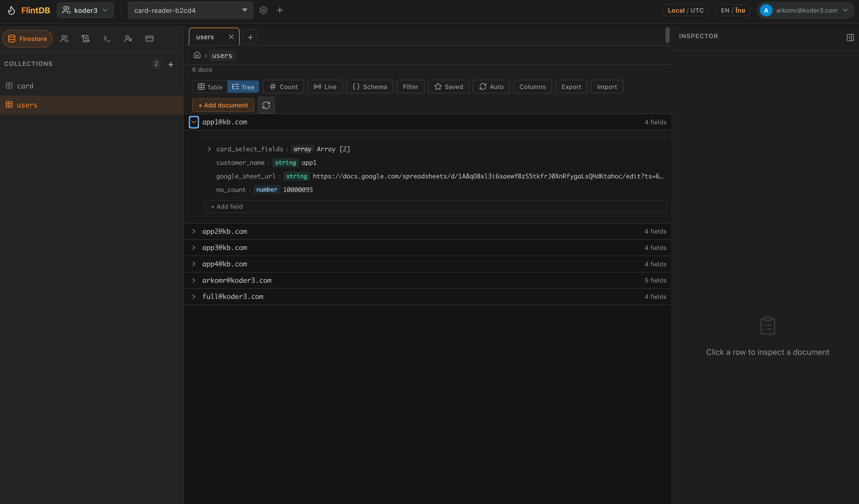Click the number type badge
The image size is (859, 504).
267,190
